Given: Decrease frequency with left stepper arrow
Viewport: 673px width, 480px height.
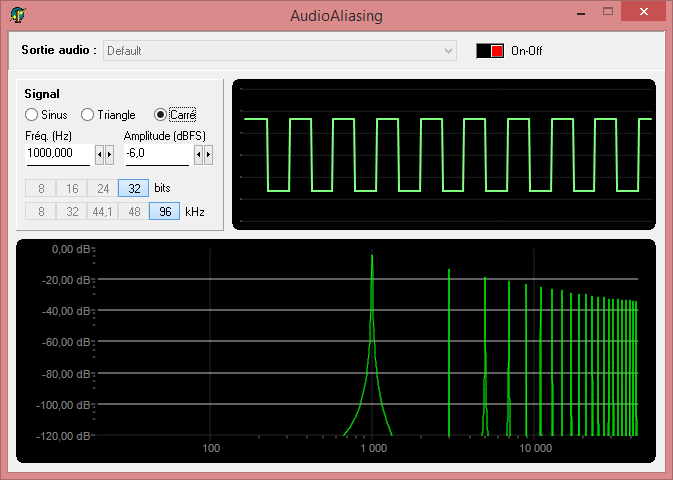Looking at the screenshot, I should pos(100,154).
